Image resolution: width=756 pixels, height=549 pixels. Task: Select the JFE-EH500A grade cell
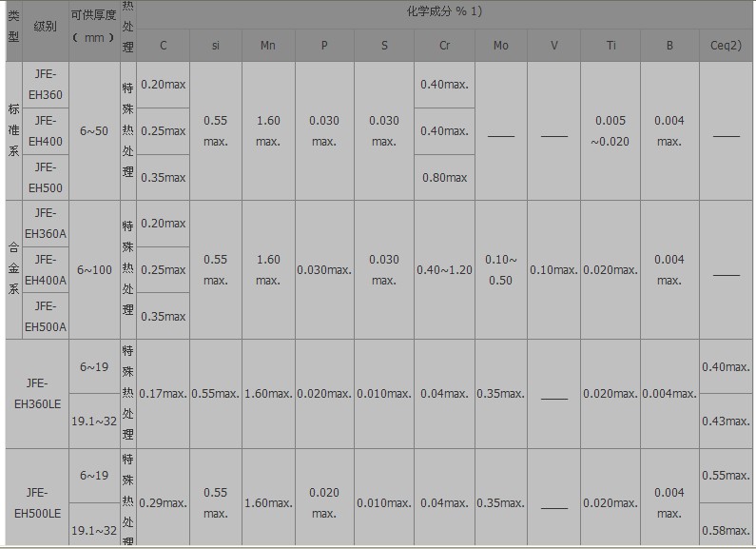coord(46,317)
